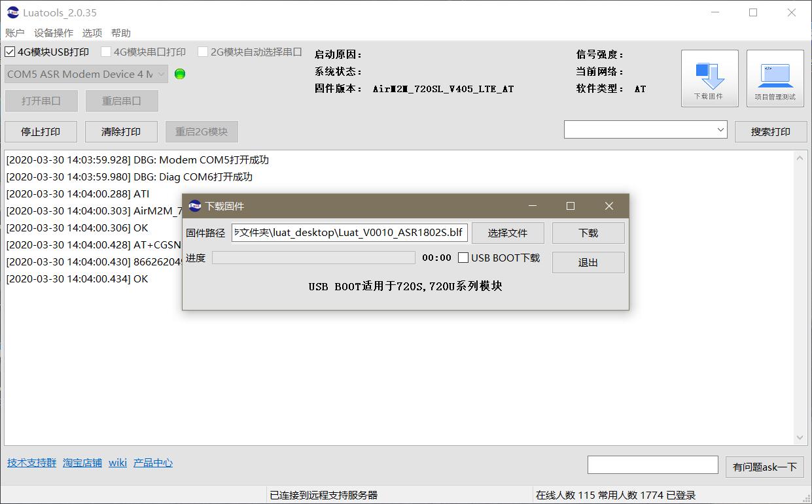The width and height of the screenshot is (812, 504).
Task: Click log scrollbar down arrow
Action: [x=800, y=438]
